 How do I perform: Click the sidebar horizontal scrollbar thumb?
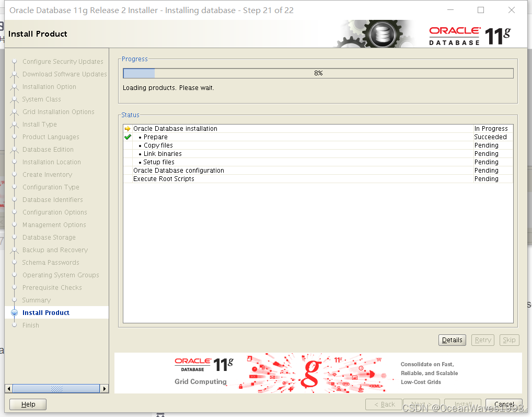(x=56, y=388)
